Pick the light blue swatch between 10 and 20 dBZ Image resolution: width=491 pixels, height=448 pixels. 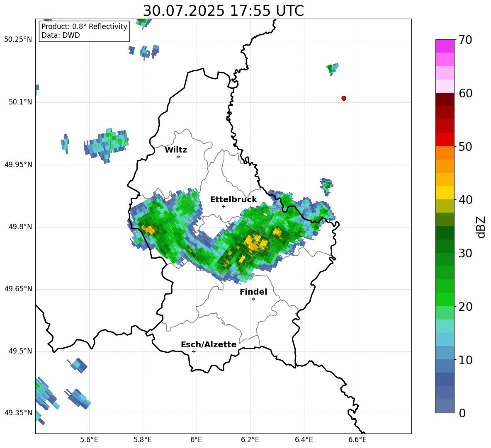point(445,339)
